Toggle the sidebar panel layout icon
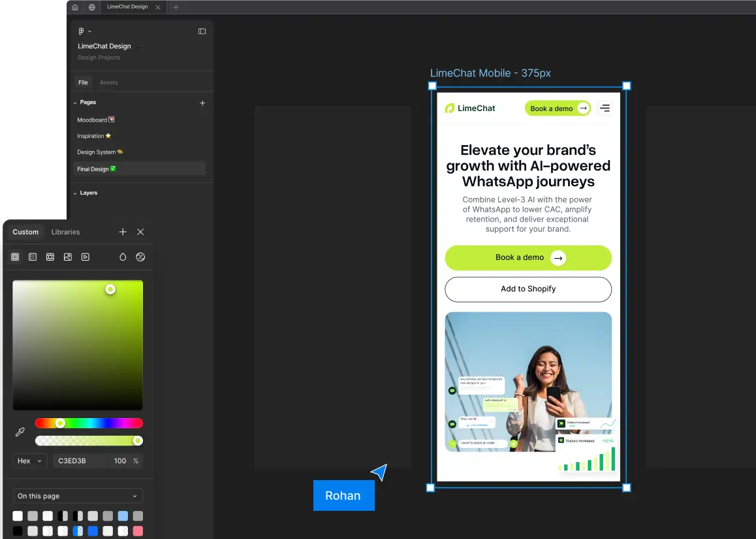 (x=202, y=31)
